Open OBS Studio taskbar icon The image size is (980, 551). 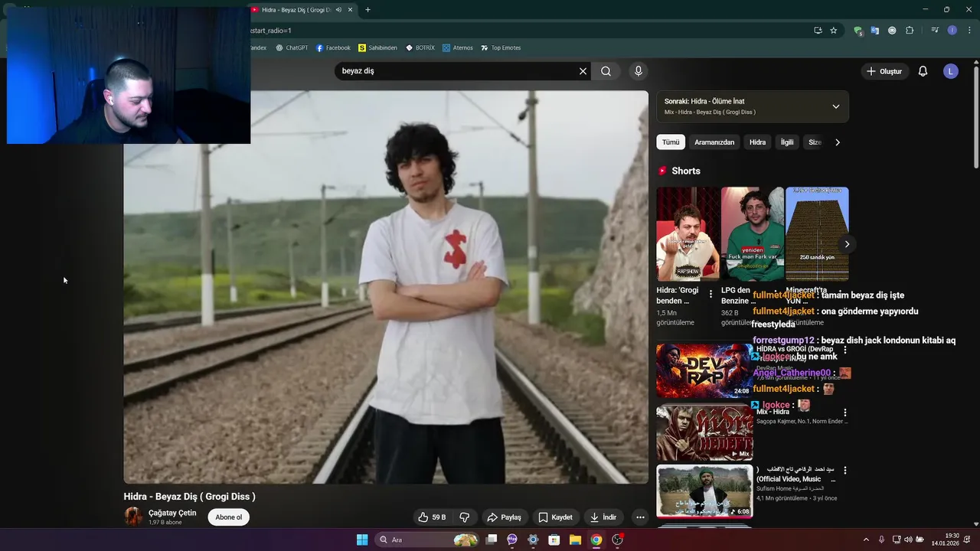617,540
